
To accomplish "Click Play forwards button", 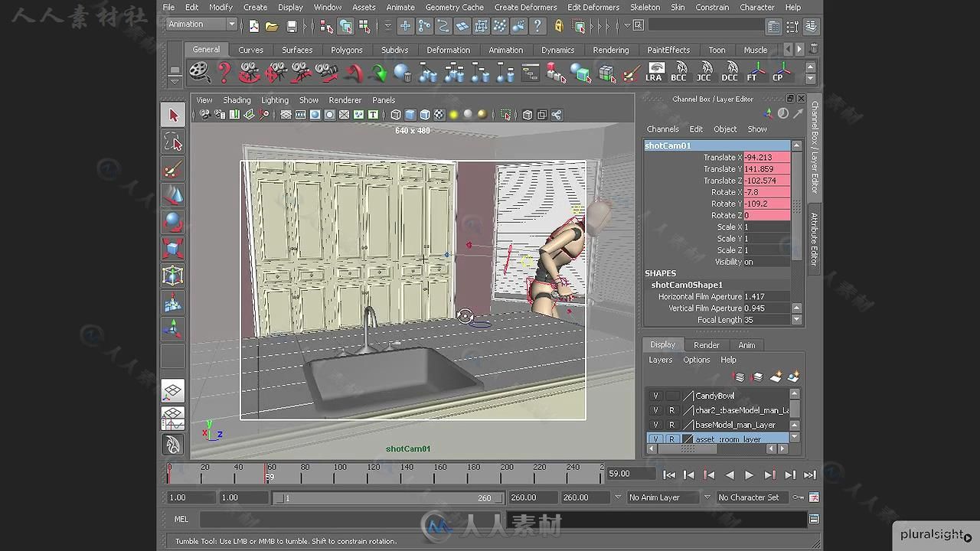I will click(x=749, y=475).
